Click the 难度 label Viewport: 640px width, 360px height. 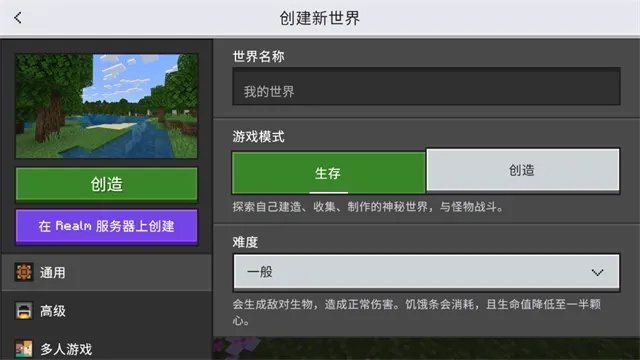245,242
